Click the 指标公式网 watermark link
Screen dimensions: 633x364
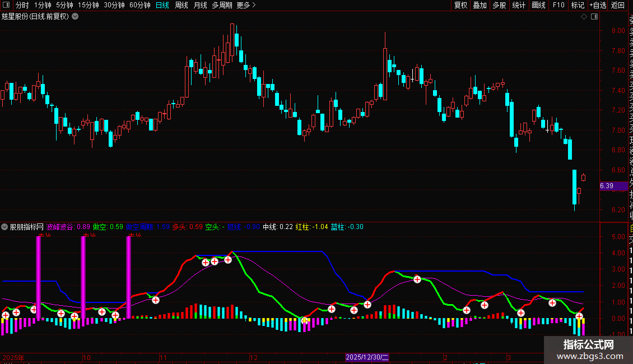tap(588, 345)
